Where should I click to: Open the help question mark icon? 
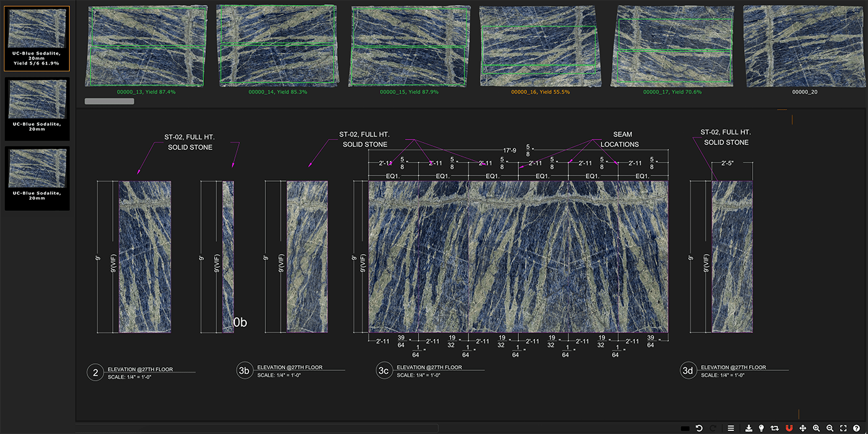click(856, 428)
